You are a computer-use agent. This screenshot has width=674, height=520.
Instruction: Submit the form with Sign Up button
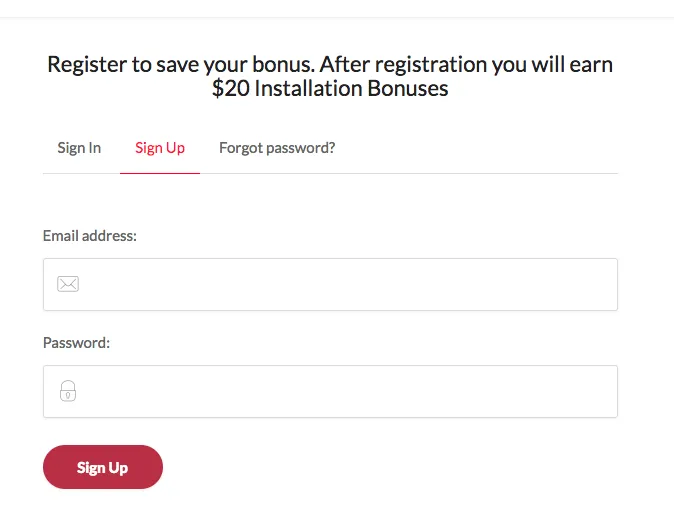click(102, 467)
